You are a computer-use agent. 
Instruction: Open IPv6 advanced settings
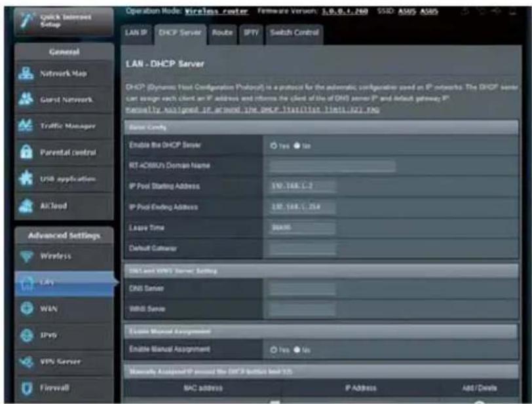(64, 335)
